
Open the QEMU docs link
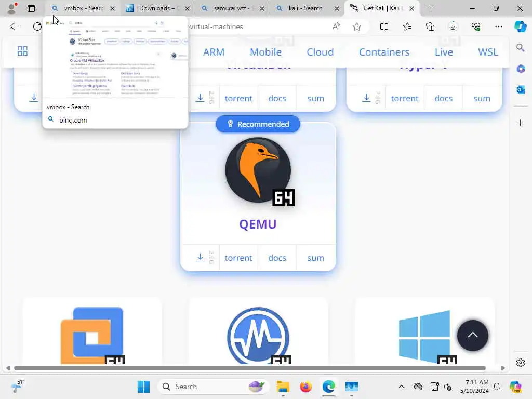(277, 258)
